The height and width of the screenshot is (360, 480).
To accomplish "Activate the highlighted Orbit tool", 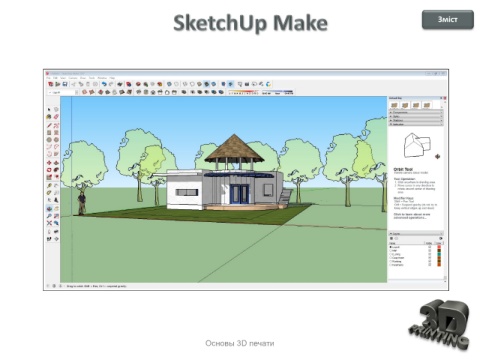I will [x=49, y=209].
